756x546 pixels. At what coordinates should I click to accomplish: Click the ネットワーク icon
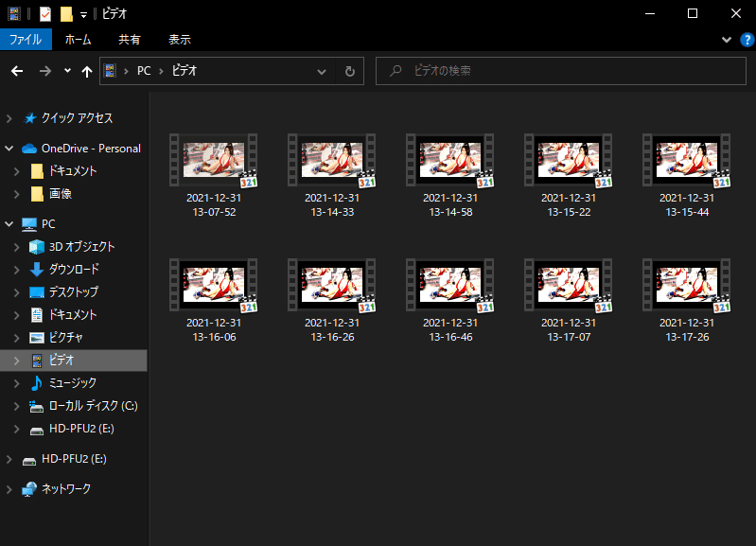point(29,489)
